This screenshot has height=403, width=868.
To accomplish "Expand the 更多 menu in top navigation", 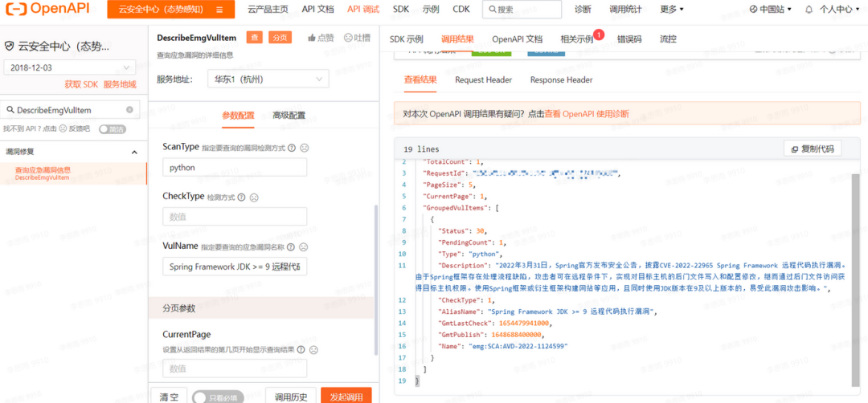I will tap(672, 10).
